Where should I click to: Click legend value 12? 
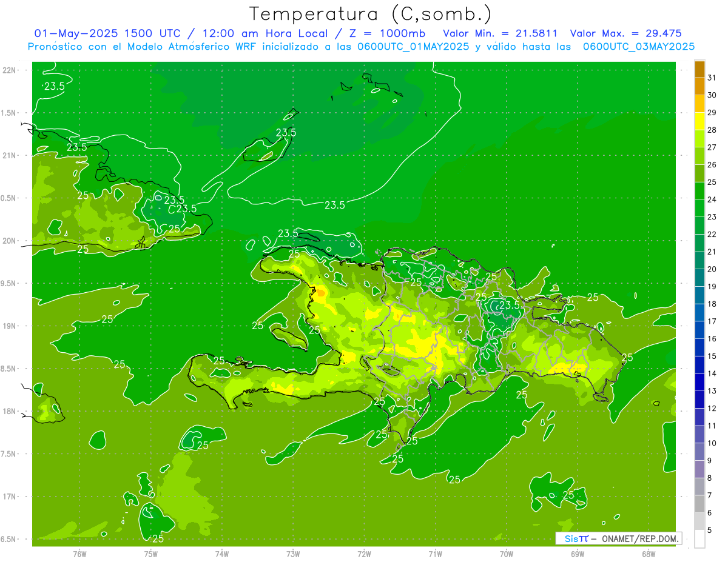[x=712, y=409]
